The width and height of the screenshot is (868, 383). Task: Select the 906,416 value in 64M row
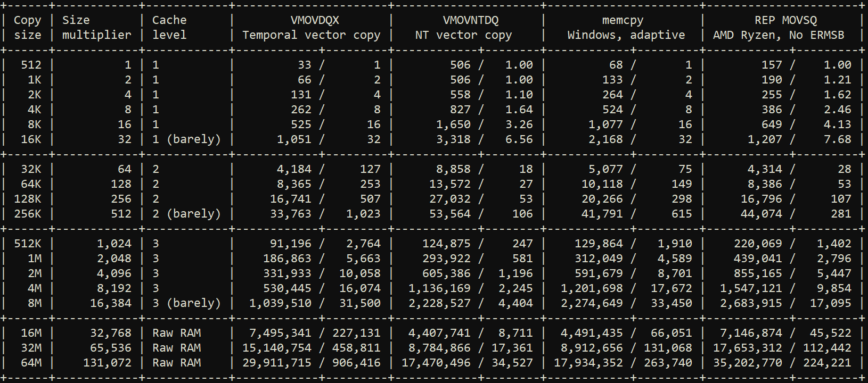point(357,363)
